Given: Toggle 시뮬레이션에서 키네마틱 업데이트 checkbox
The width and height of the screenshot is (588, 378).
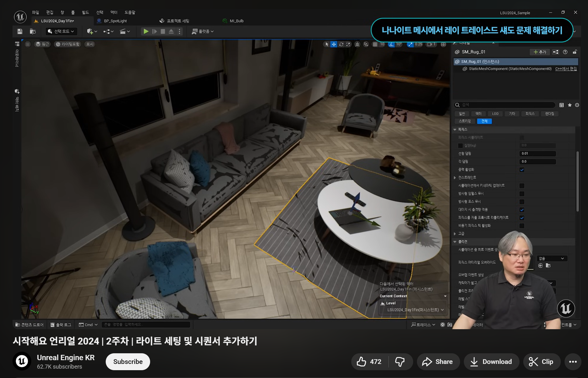Looking at the screenshot, I should 522,186.
